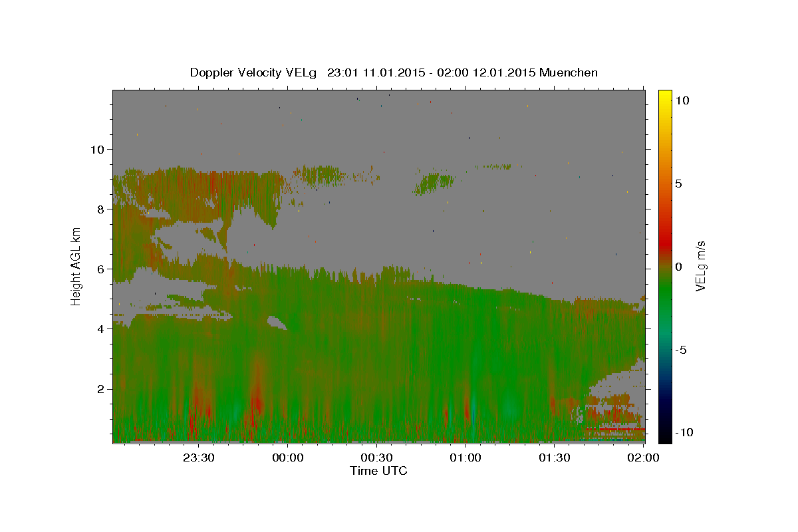This screenshot has width=798, height=532.
Task: Click the 'VELg m/s' colorbar label
Action: 700,266
